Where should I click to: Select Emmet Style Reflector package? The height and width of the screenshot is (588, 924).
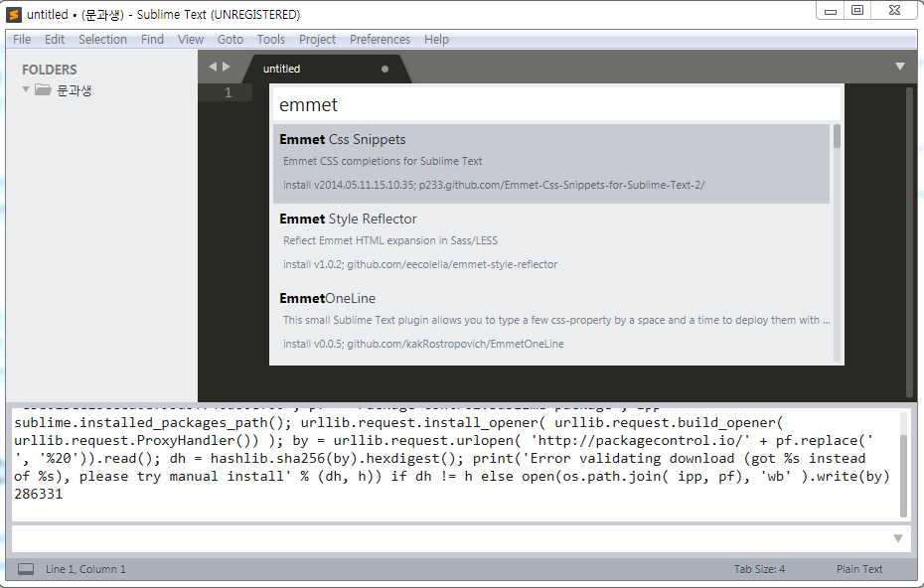pos(551,242)
